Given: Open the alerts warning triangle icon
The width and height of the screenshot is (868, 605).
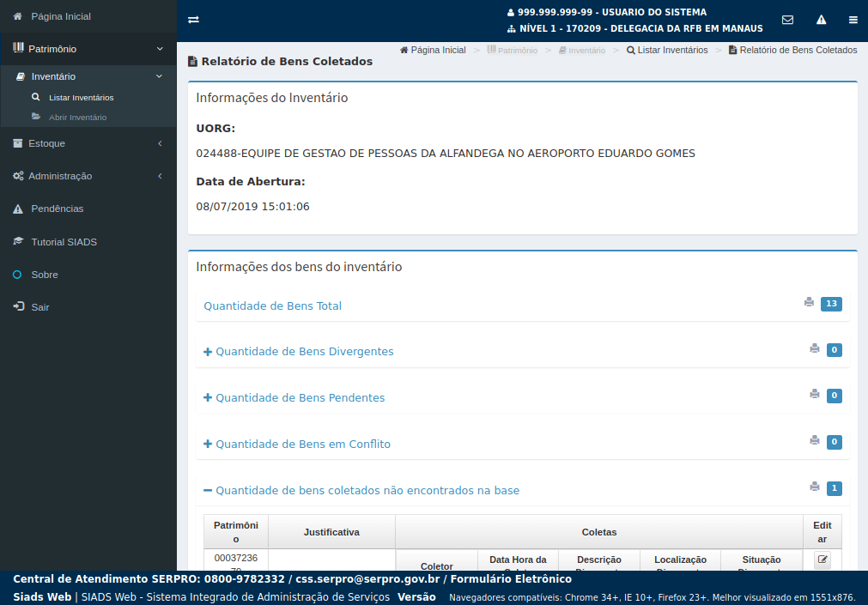Looking at the screenshot, I should [x=822, y=20].
